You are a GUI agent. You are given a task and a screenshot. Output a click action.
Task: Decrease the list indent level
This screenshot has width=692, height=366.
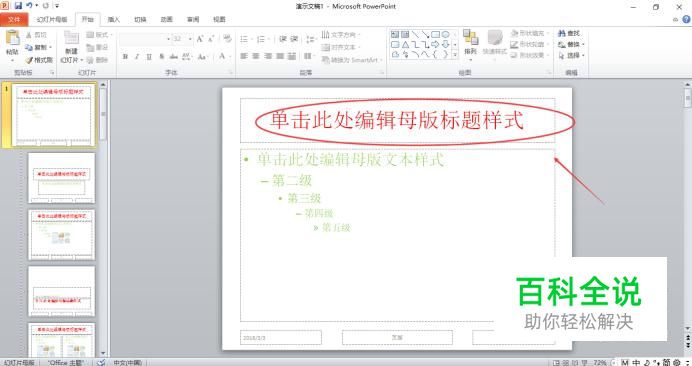[x=283, y=39]
